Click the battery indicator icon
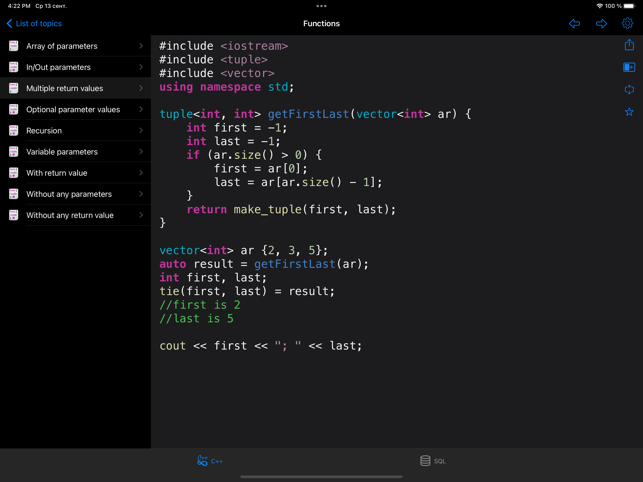Screen dimensions: 643x482 point(629,6)
